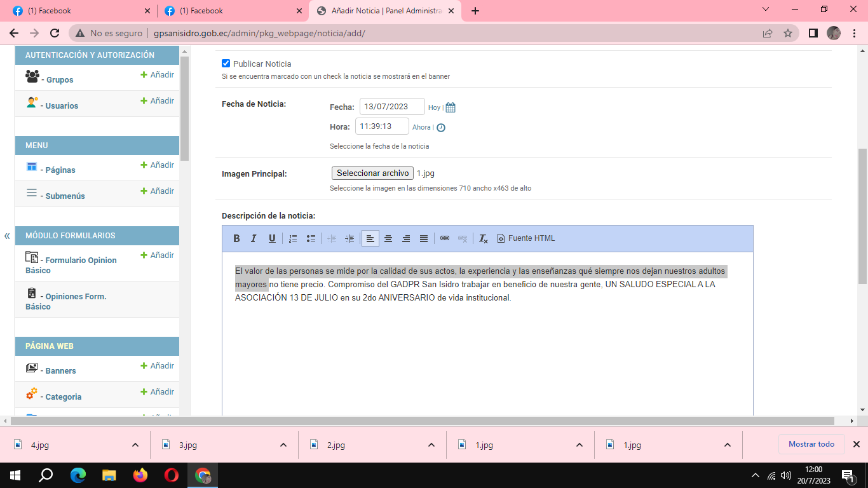Insert a numbered list in editor

coord(293,239)
